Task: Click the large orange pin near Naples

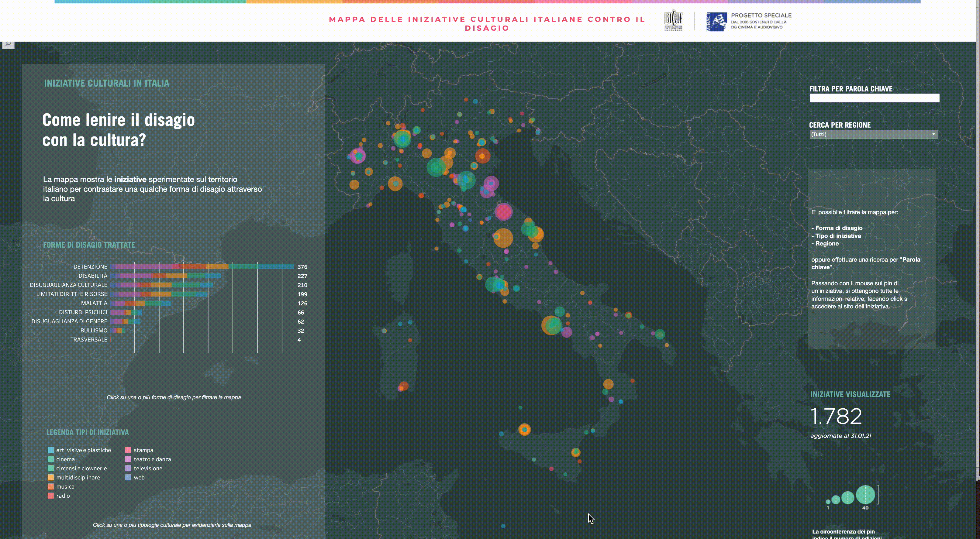Action: [x=550, y=325]
